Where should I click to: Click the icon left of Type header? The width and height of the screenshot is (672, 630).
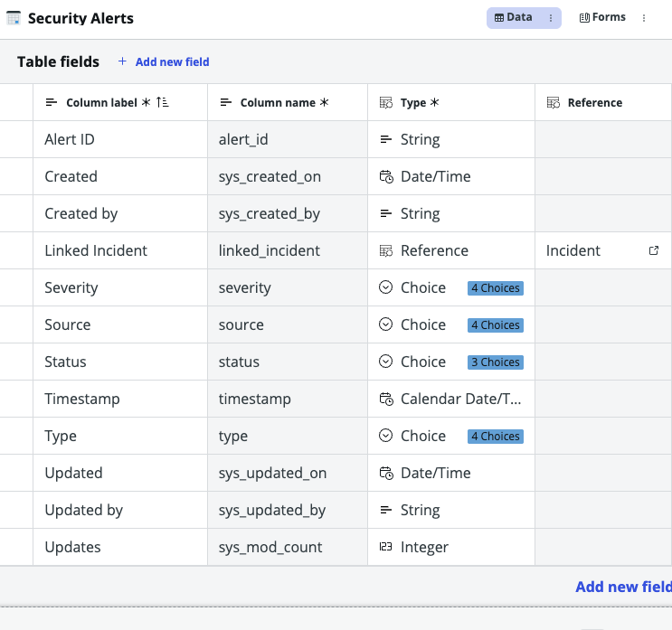pos(385,103)
